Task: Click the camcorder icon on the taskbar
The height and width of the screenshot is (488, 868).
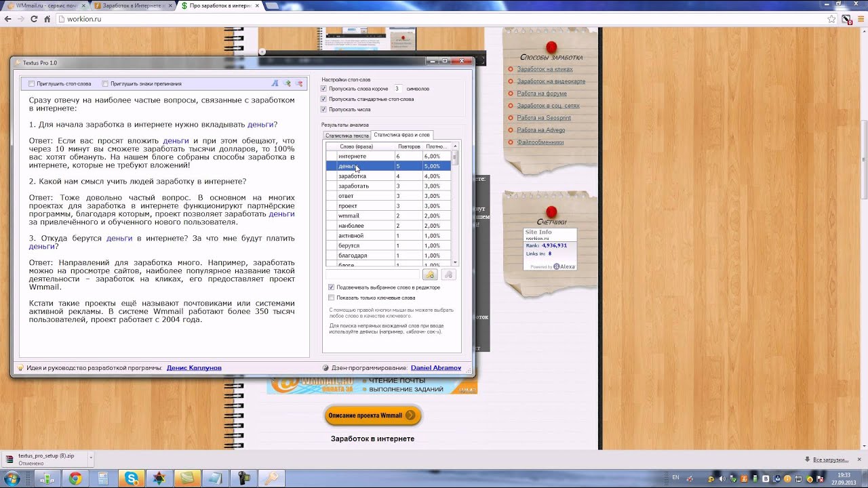Action: (x=243, y=479)
